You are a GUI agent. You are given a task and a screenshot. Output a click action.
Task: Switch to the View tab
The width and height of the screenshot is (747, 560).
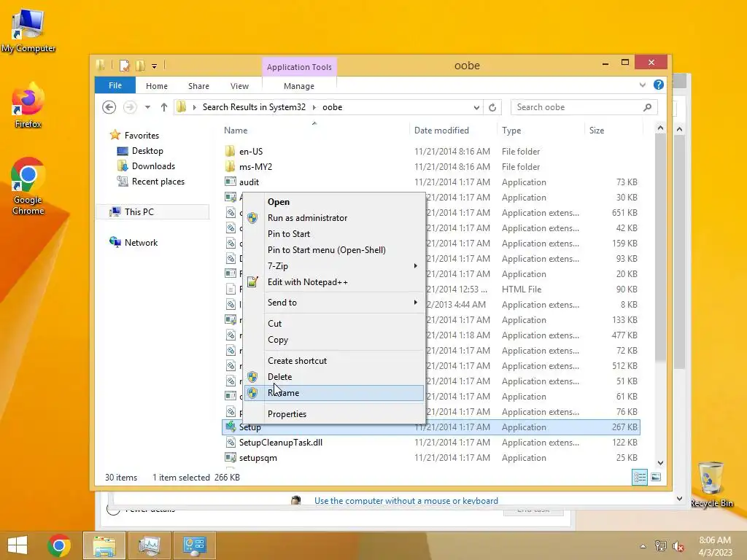(239, 86)
